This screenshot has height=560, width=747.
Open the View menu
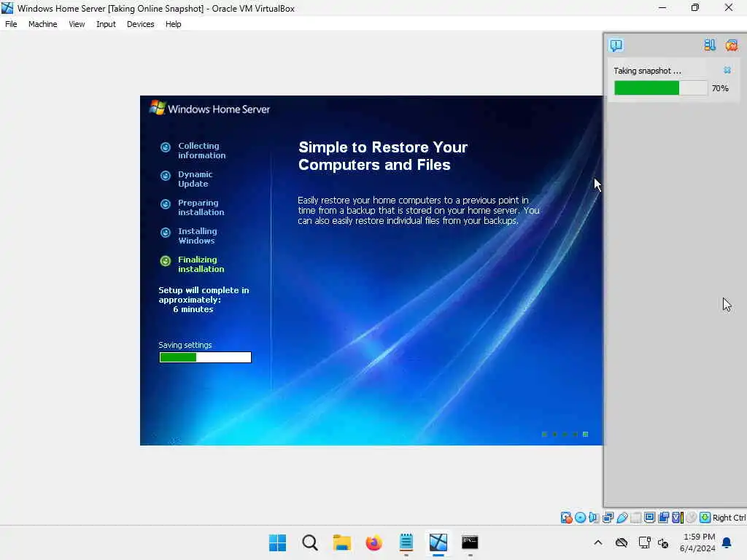(x=77, y=24)
